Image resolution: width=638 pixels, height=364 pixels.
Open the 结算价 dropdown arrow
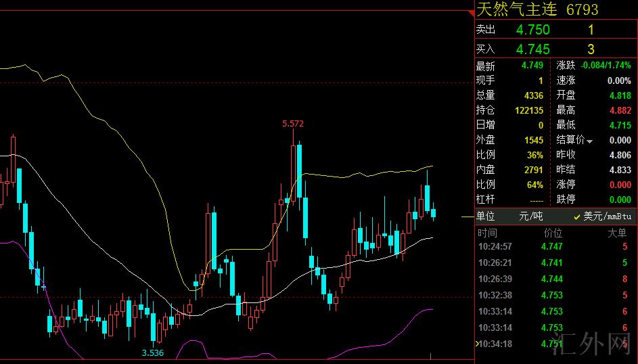tap(589, 141)
